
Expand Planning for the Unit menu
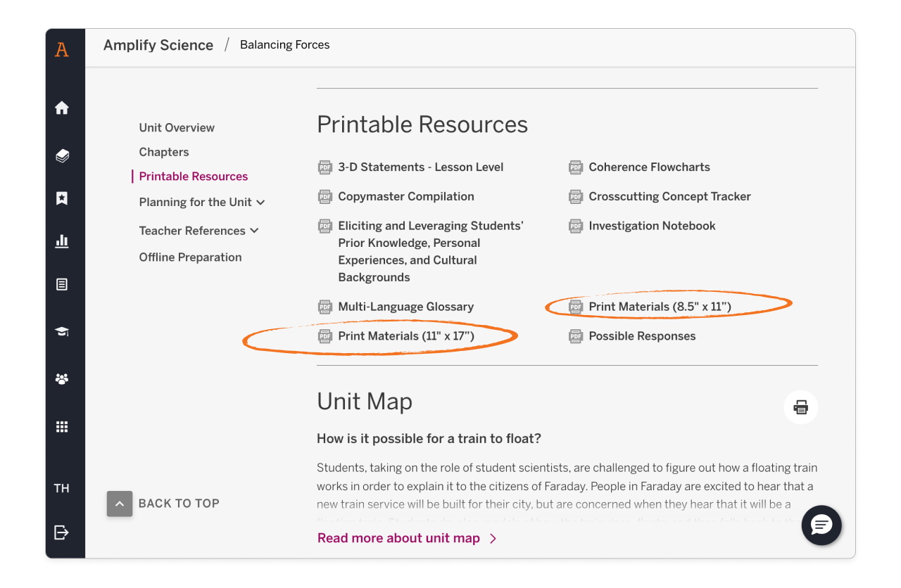pos(202,203)
